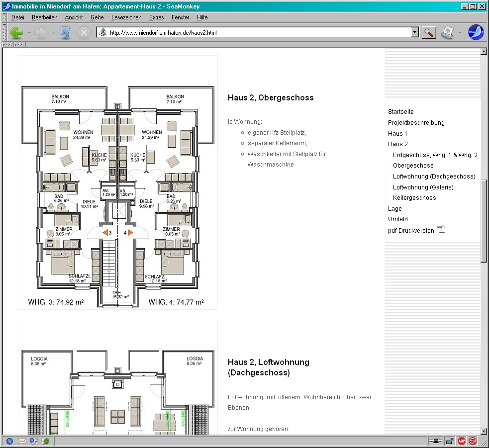Click the Search magnifier button
The image size is (489, 448).
[x=429, y=33]
